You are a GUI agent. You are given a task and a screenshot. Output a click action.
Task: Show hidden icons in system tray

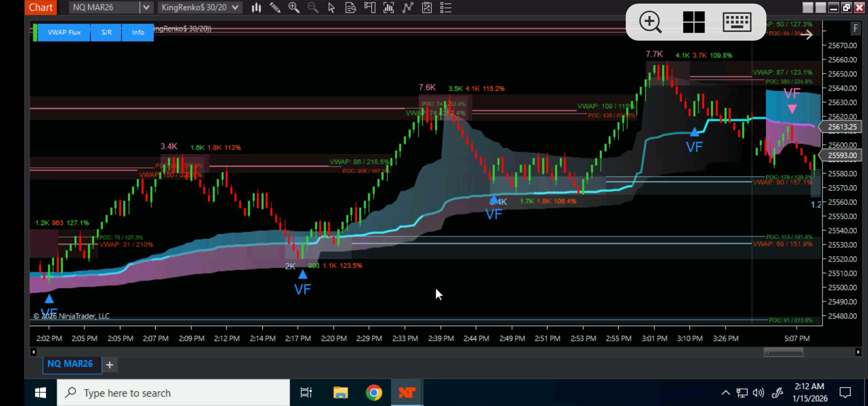(725, 393)
